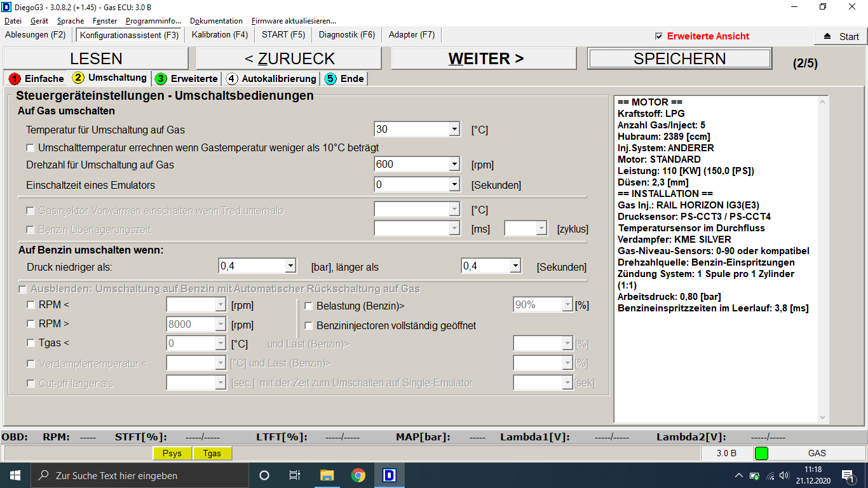868x488 pixels.
Task: Click the info panel scrollbar up arrow
Action: click(824, 102)
